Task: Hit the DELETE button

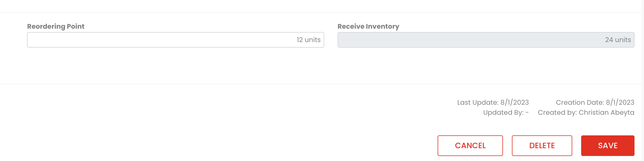Action: click(542, 145)
